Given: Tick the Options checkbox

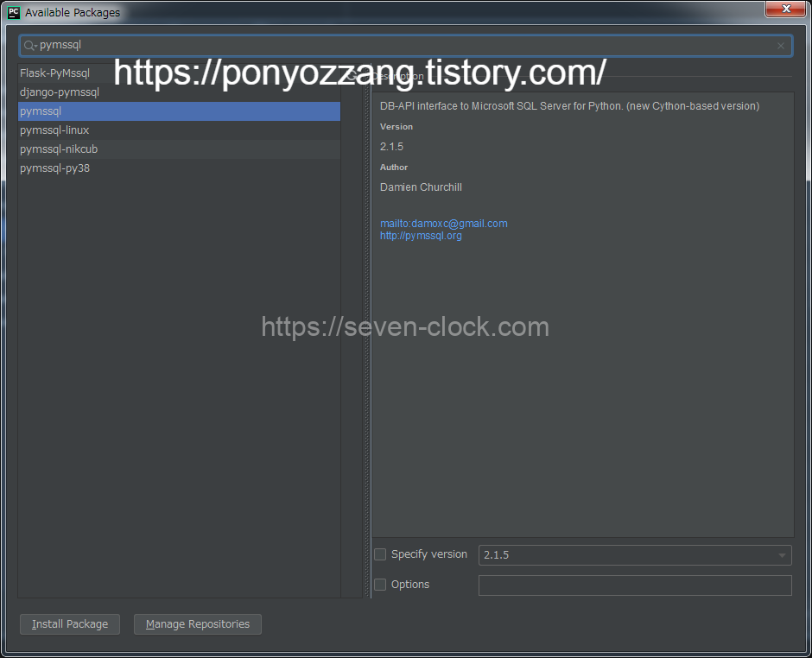Looking at the screenshot, I should (380, 585).
